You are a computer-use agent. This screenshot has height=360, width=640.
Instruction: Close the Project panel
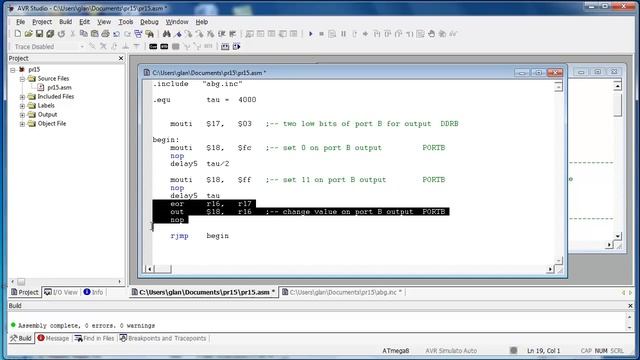click(x=121, y=58)
